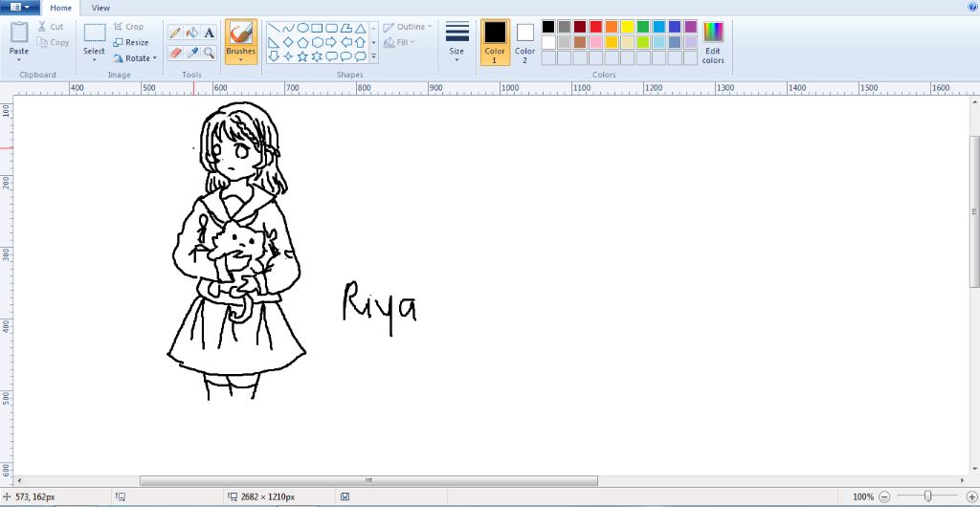This screenshot has height=507, width=980.
Task: Choose the Oval shape
Action: pos(302,28)
